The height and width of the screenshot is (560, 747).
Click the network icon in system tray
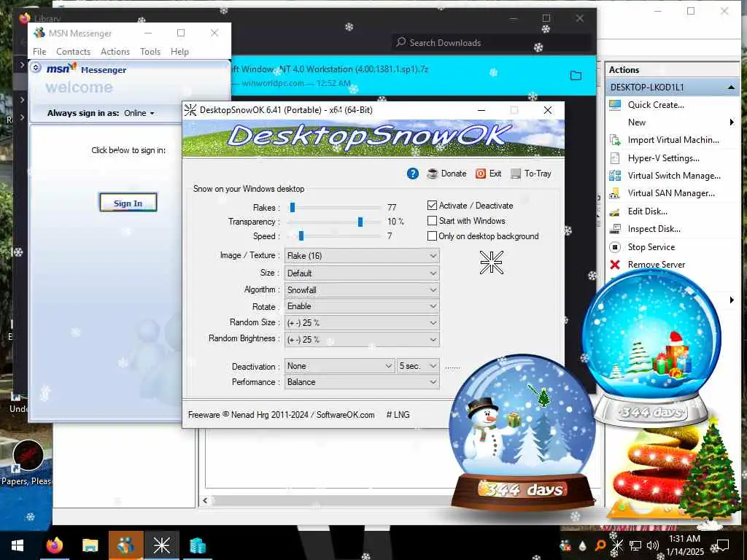pyautogui.click(x=635, y=545)
